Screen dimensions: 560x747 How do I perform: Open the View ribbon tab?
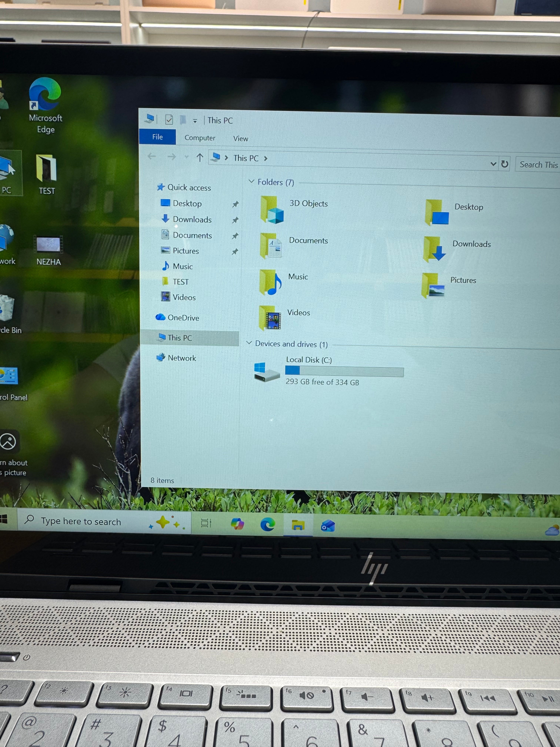pos(241,138)
